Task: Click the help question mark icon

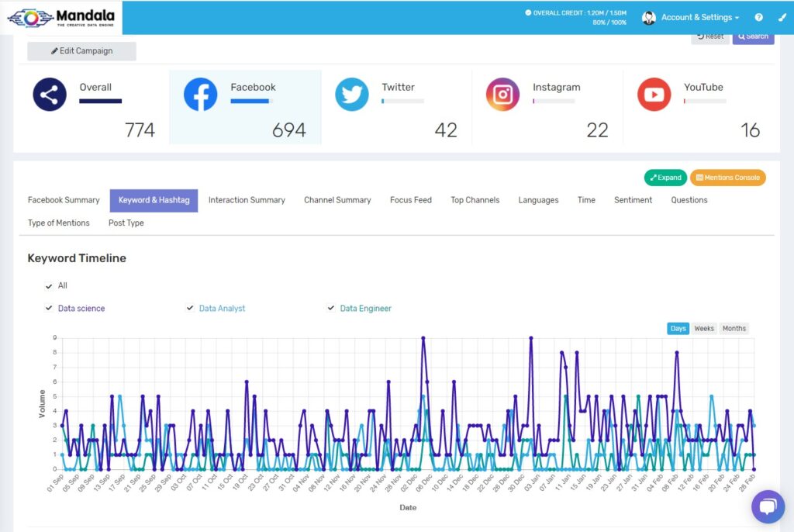Action: 759,17
